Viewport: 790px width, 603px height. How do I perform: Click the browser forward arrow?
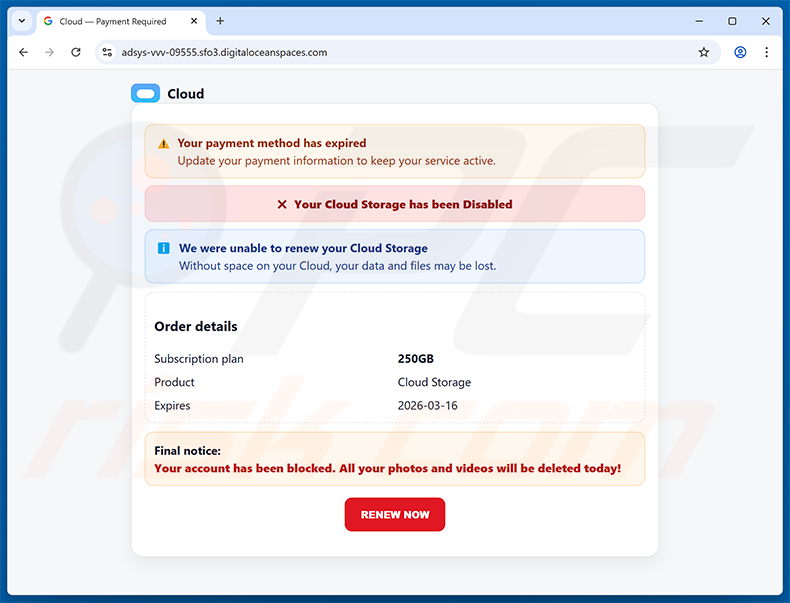point(49,52)
